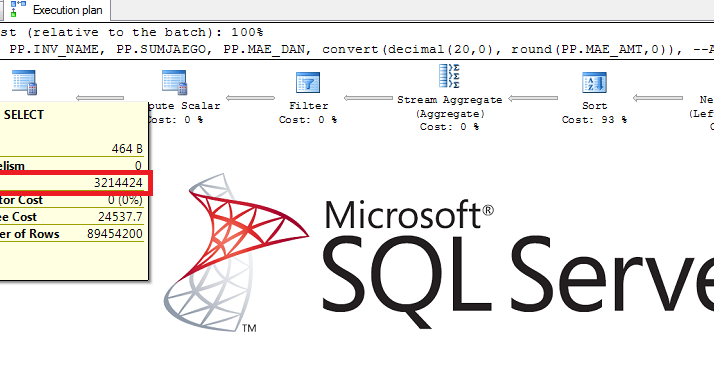The width and height of the screenshot is (714, 375).
Task: Click the 'relative to the batch' cost line
Action: (x=132, y=32)
